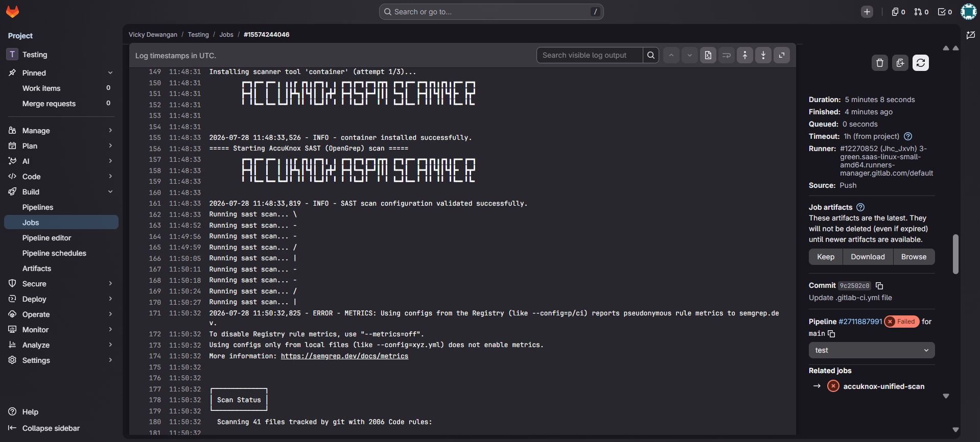
Task: Open the Update .gitlab-ci.yml file commit link
Action: click(850, 298)
